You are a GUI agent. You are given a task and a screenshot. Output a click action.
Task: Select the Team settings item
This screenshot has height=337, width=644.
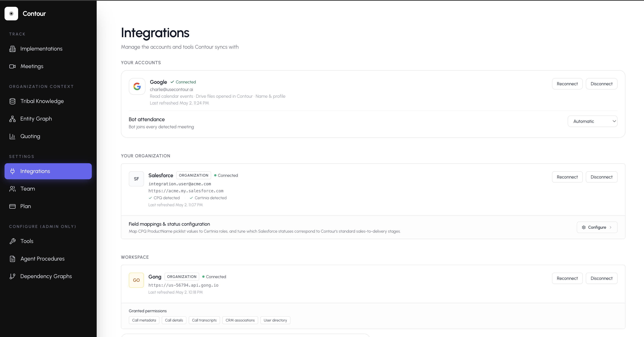[x=48, y=189]
